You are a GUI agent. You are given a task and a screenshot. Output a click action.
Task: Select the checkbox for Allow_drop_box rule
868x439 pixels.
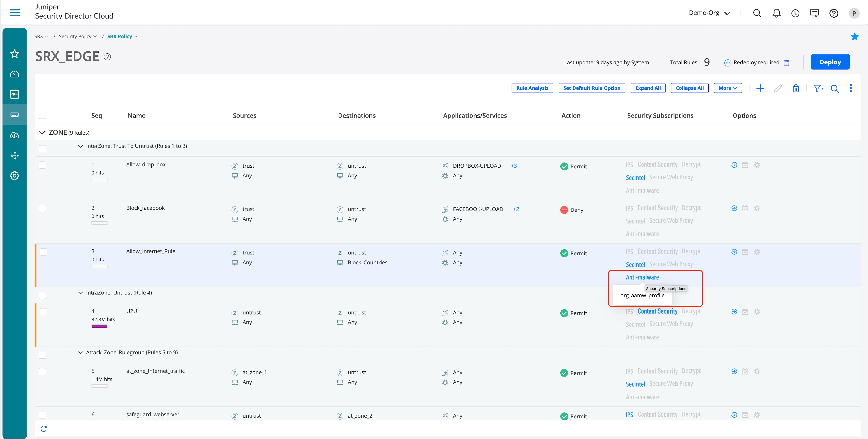42,165
